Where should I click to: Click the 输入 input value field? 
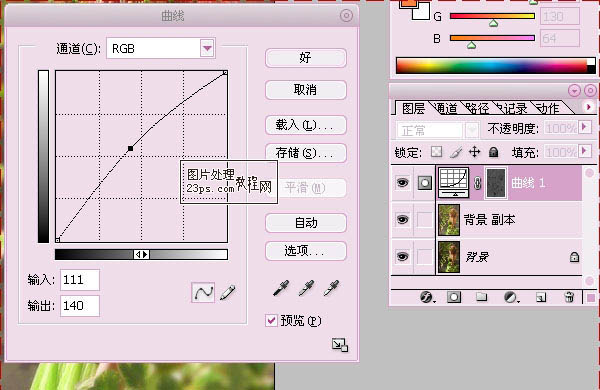[80, 280]
